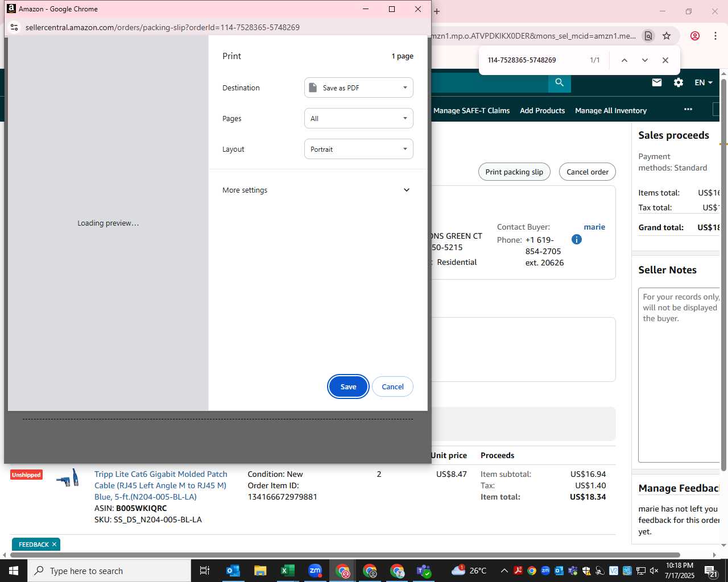Go to next find result arrow
728x582 pixels.
(x=644, y=60)
